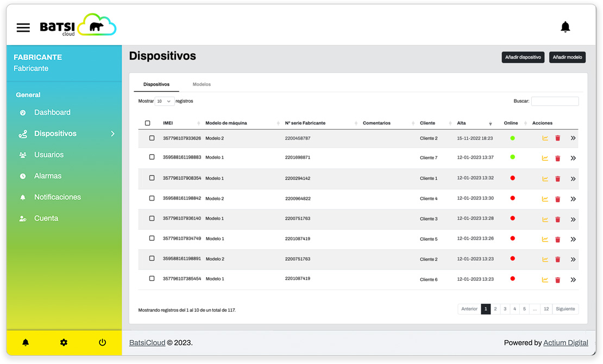
Task: Toggle the select-all checkbox in table header
Action: (148, 123)
